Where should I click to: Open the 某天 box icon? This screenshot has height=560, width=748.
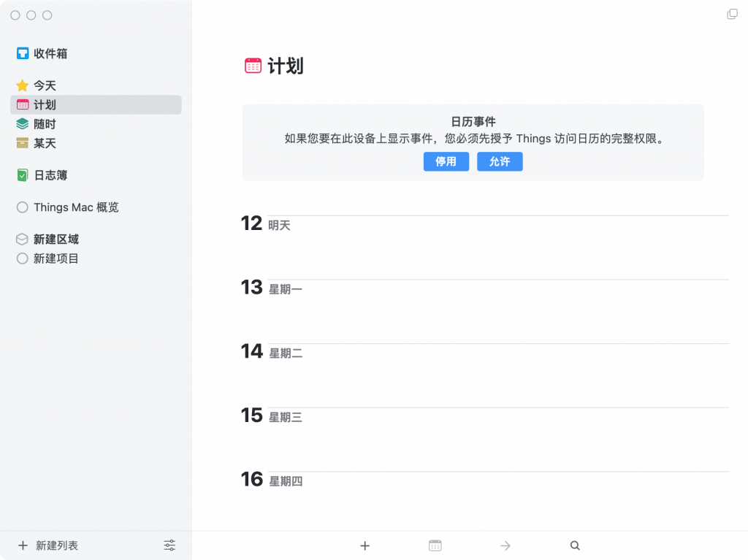(22, 143)
